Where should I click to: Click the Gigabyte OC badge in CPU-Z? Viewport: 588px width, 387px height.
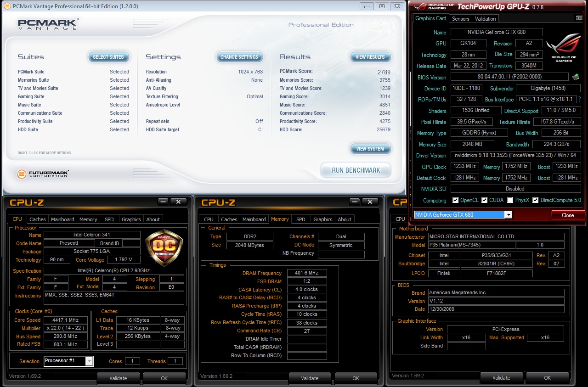[x=164, y=247]
